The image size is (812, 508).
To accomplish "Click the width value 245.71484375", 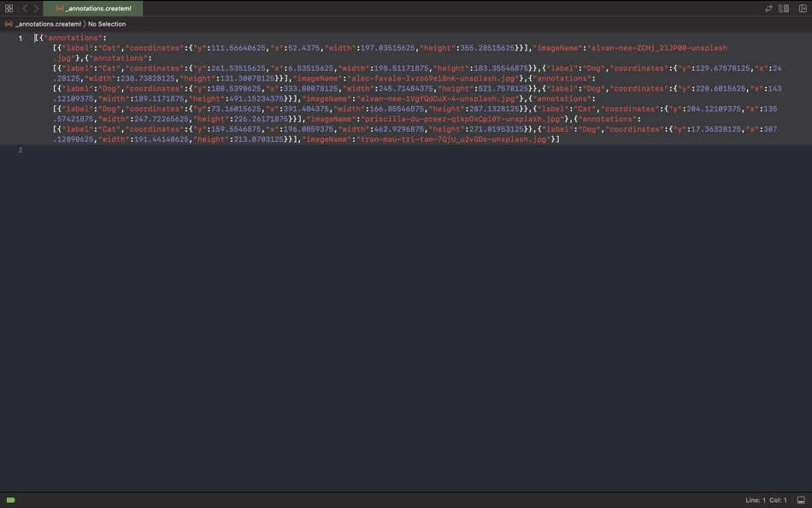I will tap(405, 89).
